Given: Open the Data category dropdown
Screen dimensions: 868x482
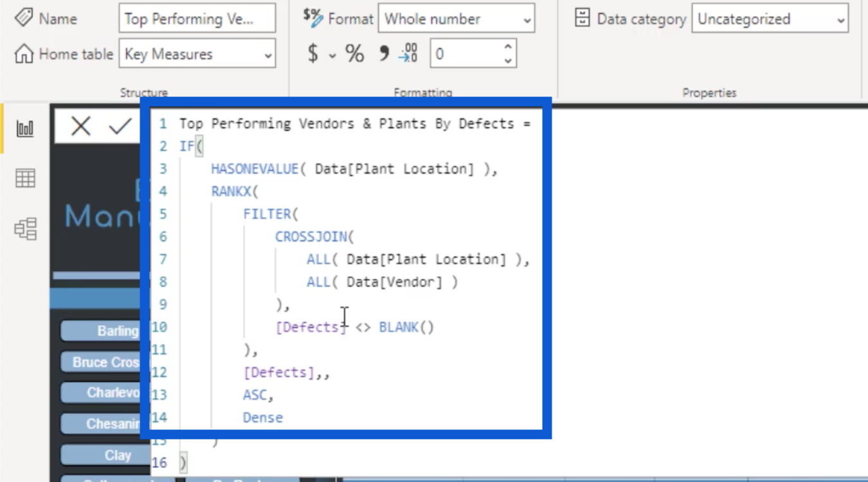Looking at the screenshot, I should coord(770,19).
